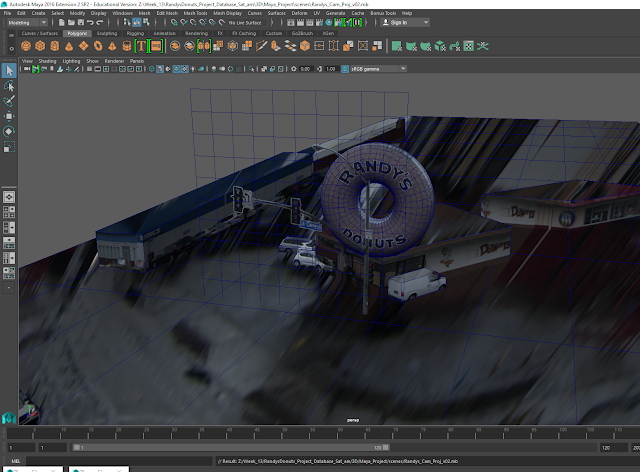Click the range slider bar handle at 120

(386, 448)
